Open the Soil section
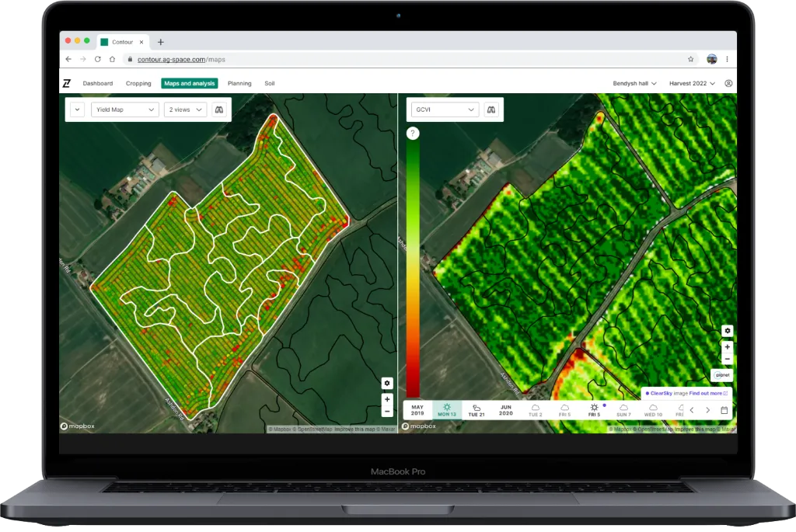The image size is (796, 532). [270, 83]
